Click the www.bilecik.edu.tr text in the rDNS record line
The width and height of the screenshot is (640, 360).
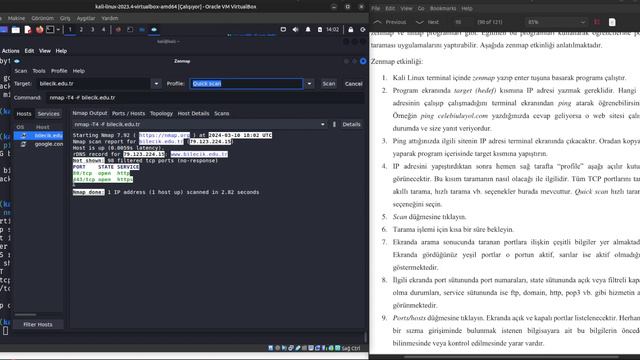click(x=199, y=154)
